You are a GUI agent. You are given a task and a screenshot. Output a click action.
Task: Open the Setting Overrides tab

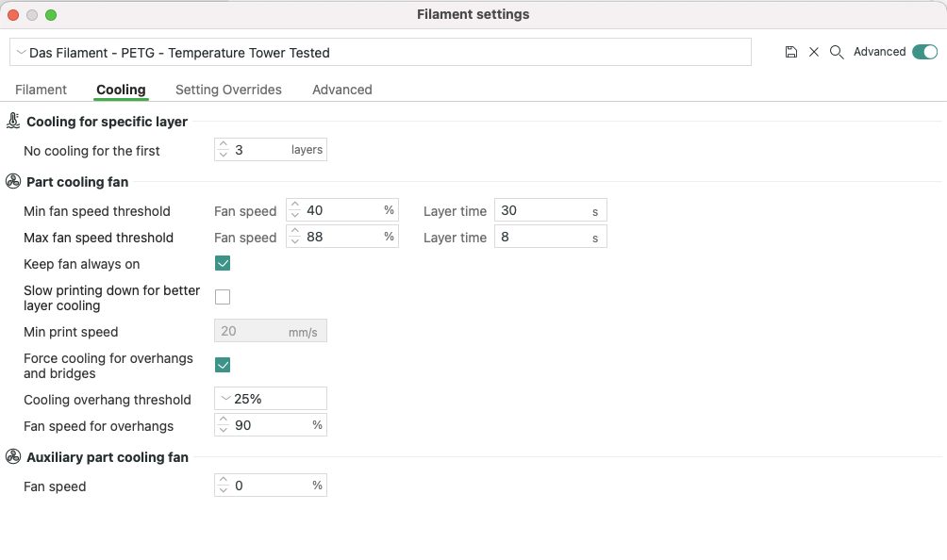228,90
